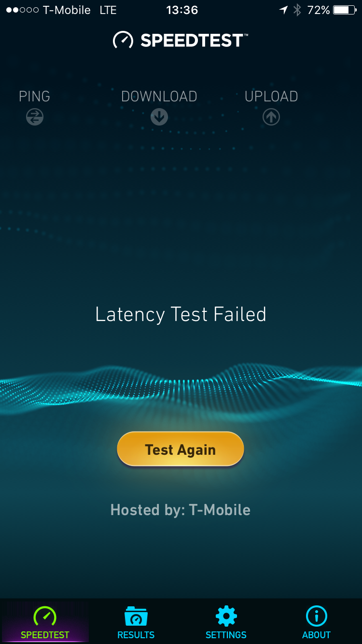Viewport: 362px width, 644px height.
Task: Tap the Latency Test Failed message
Action: [181, 314]
